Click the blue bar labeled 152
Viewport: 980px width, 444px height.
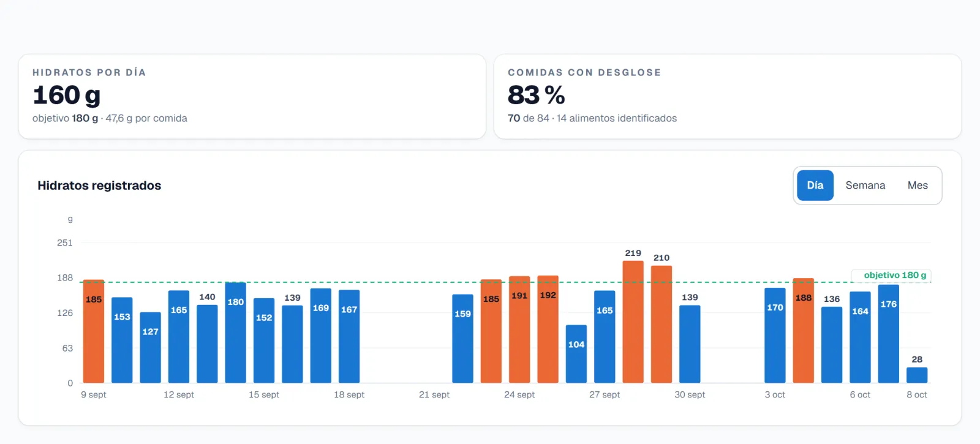pos(264,341)
